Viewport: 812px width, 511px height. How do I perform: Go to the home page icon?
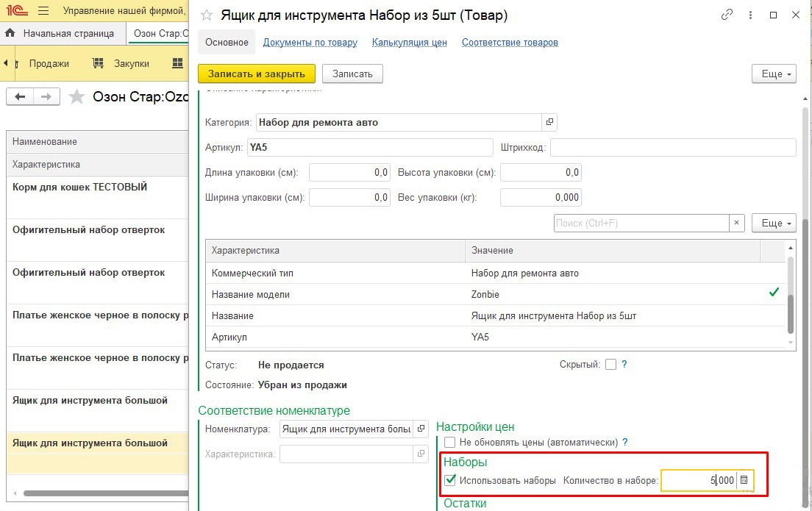pyautogui.click(x=10, y=33)
